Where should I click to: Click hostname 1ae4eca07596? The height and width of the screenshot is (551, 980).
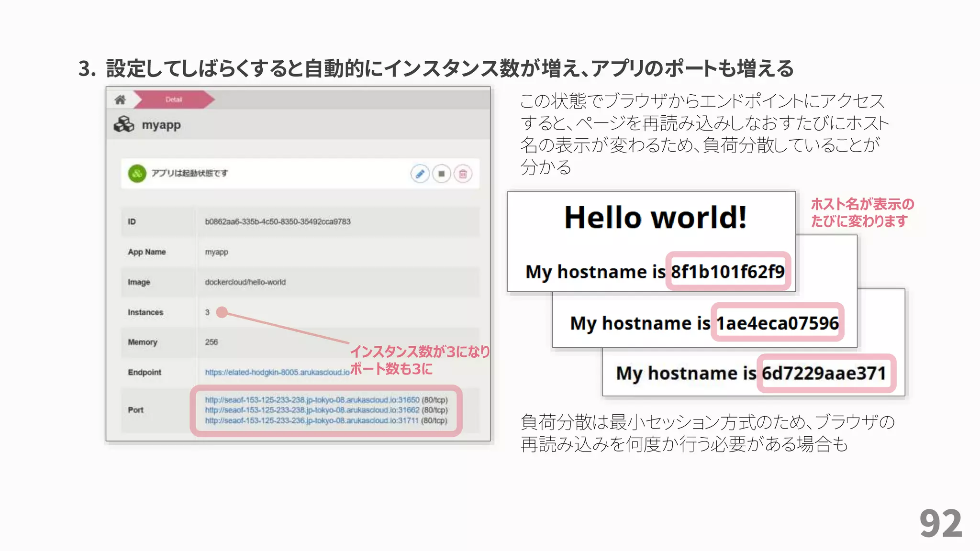pyautogui.click(x=777, y=323)
